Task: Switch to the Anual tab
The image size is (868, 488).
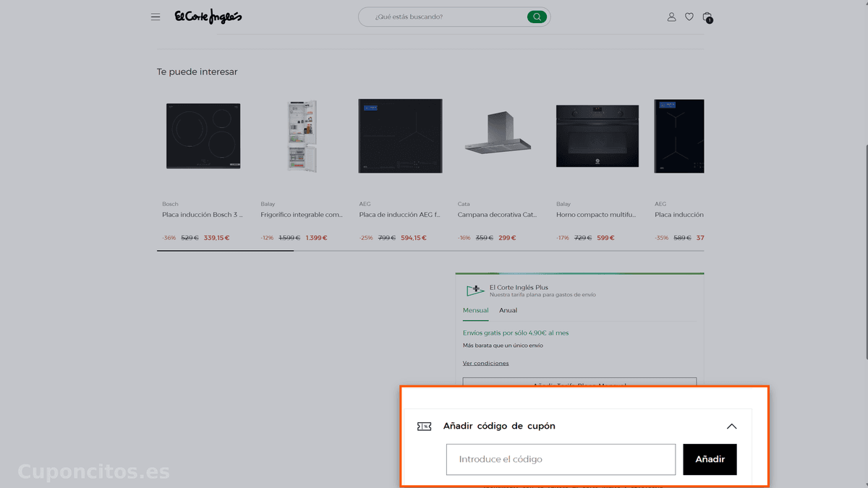Action: 508,310
